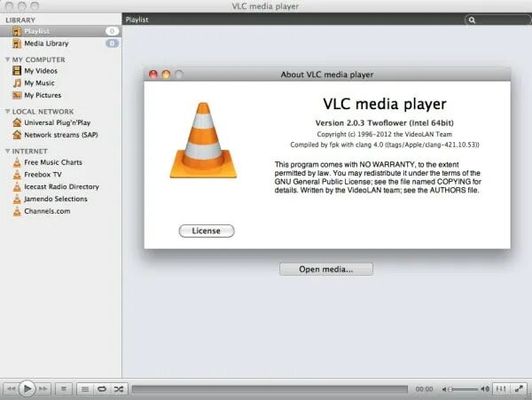Click the Free Music Charts cone icon
This screenshot has width=532, height=400.
17,162
